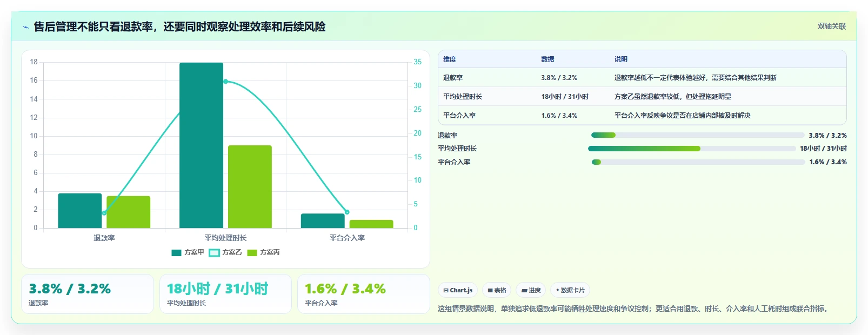Click the blue lightning icon beside the title
Screen dimensions: 868x335
pyautogui.click(x=25, y=27)
